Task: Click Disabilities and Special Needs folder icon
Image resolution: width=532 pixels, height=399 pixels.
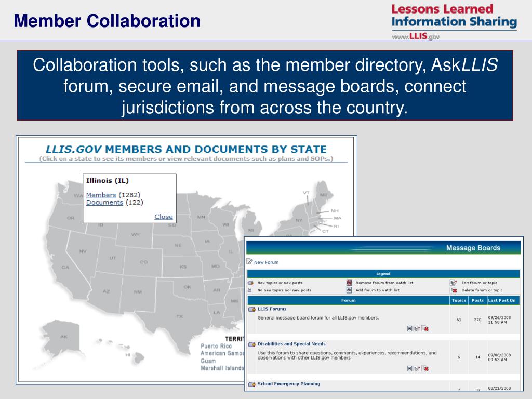Action: click(x=252, y=344)
